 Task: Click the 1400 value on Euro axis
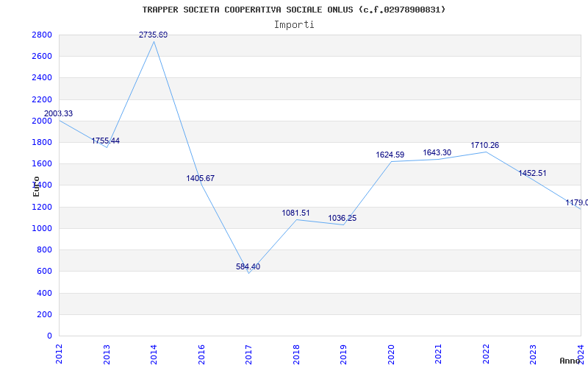tap(42, 185)
